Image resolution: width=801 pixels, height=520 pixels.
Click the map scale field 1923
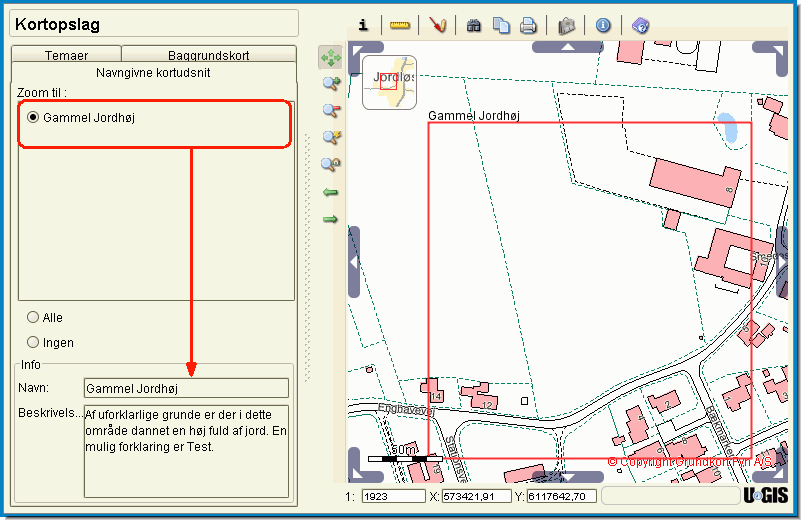pyautogui.click(x=393, y=496)
